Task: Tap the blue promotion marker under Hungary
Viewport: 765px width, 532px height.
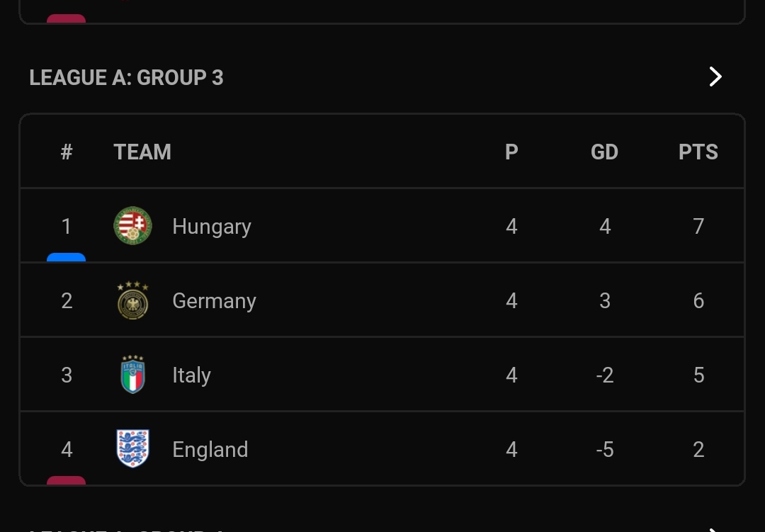Action: click(x=67, y=257)
